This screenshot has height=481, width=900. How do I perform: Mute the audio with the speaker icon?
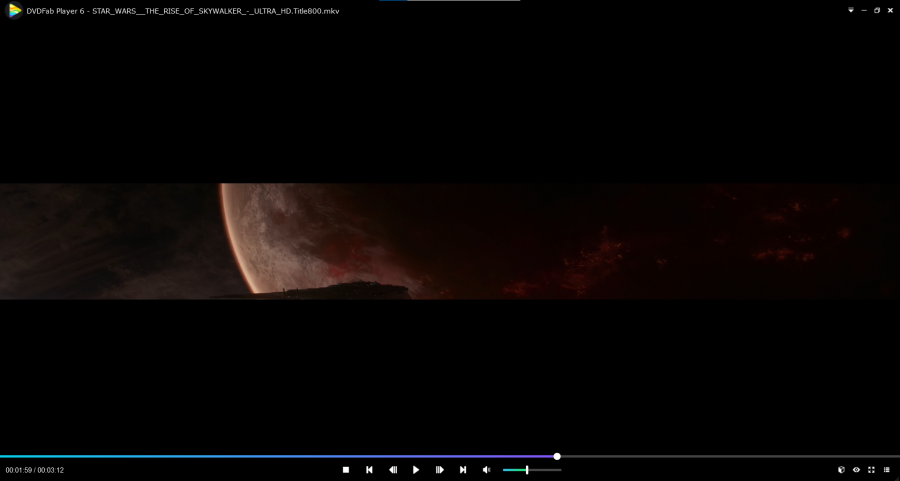(487, 470)
